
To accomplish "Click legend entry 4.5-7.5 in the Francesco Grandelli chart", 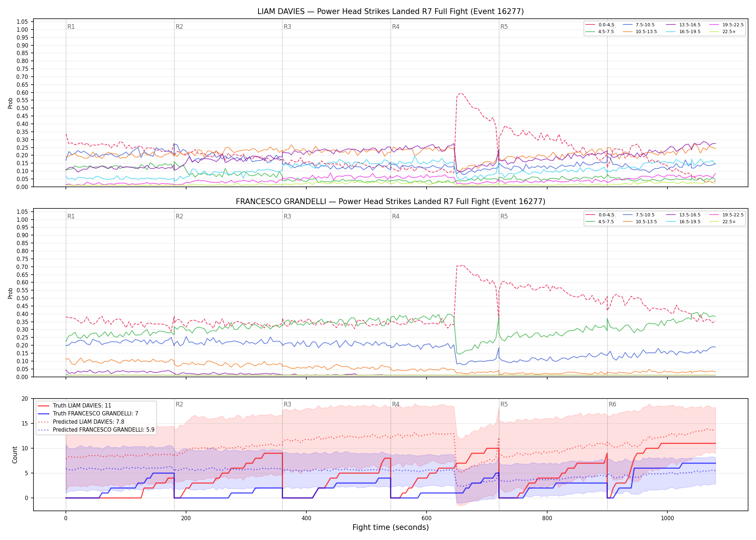I will click(x=600, y=222).
